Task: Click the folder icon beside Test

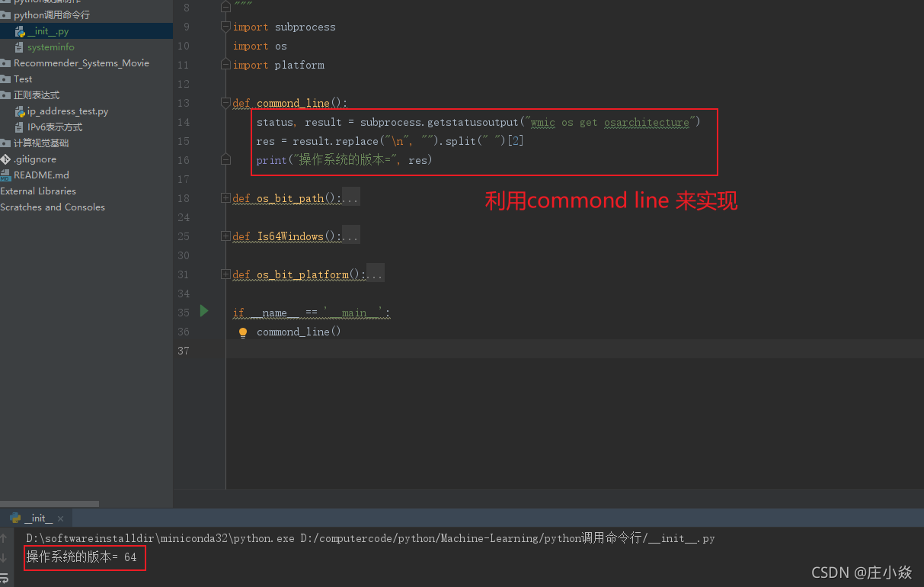Action: (5, 79)
